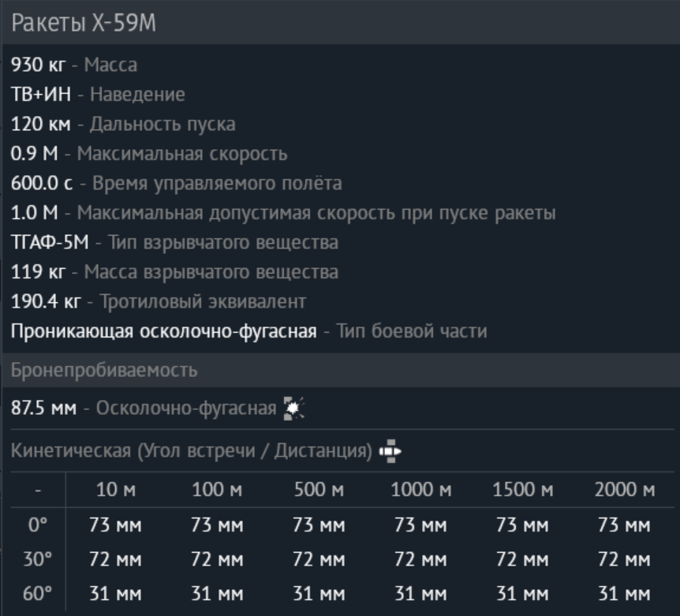The height and width of the screenshot is (616, 680).
Task: Click the Кинетическая (Угол встречи / Дистанция) heading
Action: (x=191, y=451)
